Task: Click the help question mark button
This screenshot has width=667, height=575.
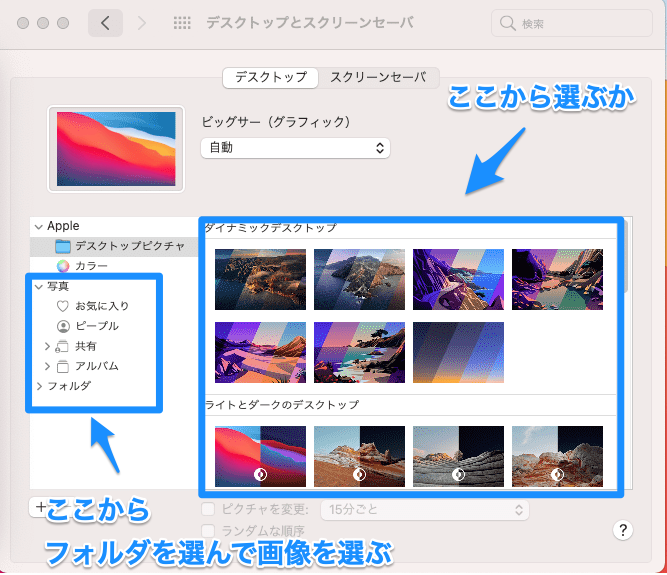Action: [x=623, y=530]
